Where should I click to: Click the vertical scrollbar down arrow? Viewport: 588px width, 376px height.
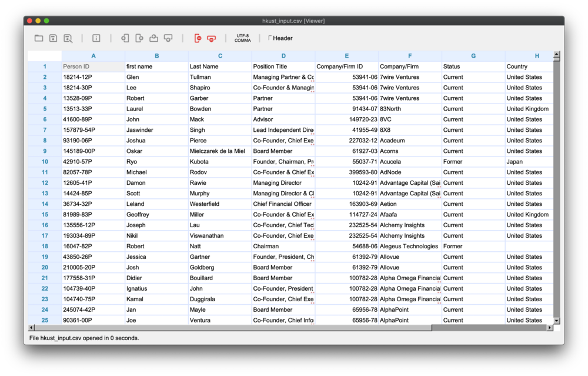556,321
